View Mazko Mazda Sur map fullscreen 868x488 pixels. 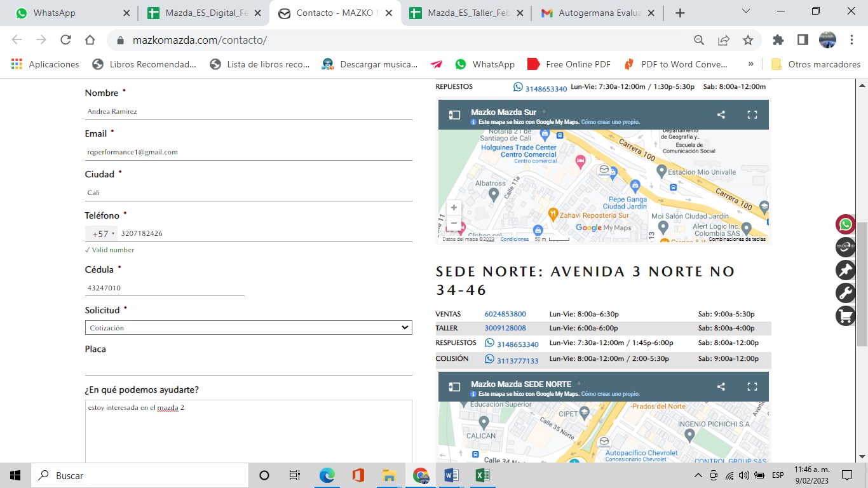[x=752, y=115]
